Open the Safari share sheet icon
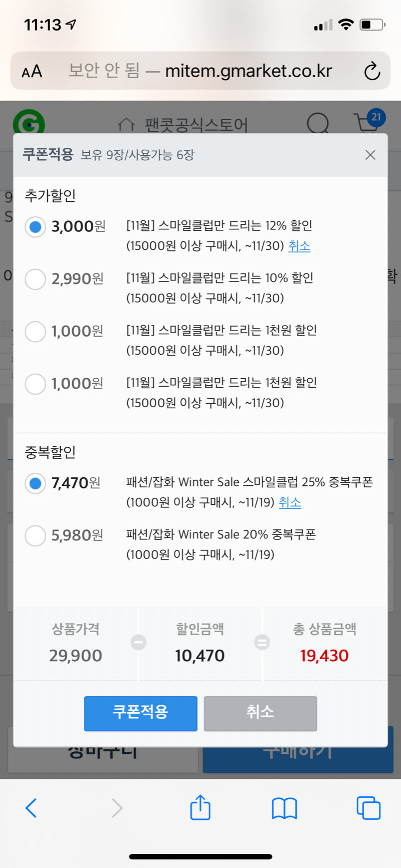401x868 pixels. tap(200, 807)
